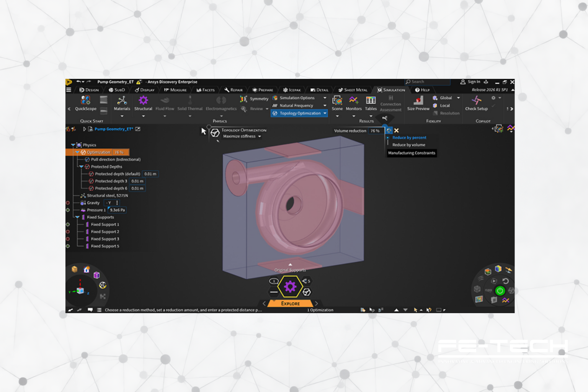Select the Structural physics gear icon
588x392 pixels.
143,100
